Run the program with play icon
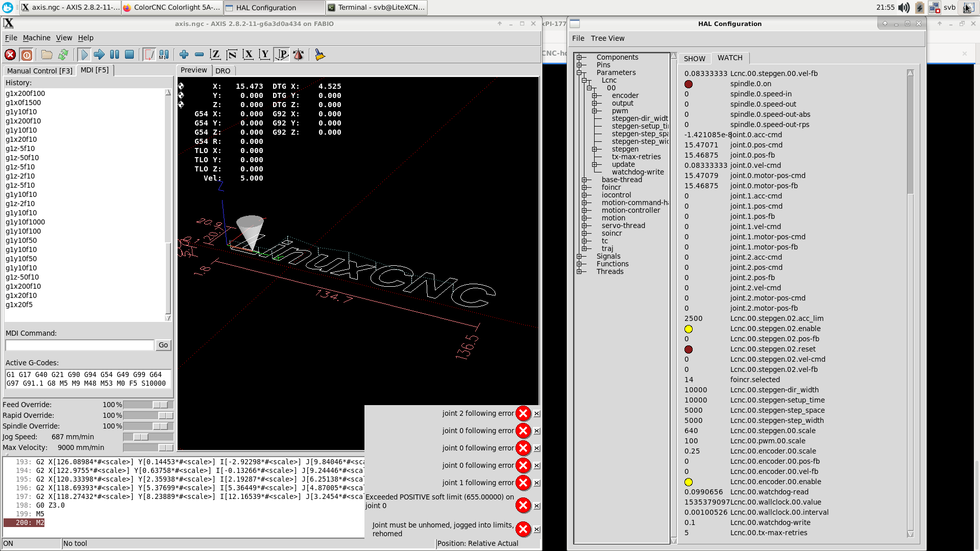980x551 pixels. 84,55
